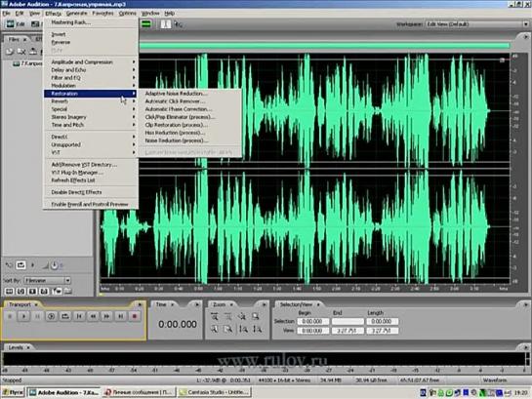Expand the Modulation submenu
This screenshot has width=532, height=399.
click(90, 86)
